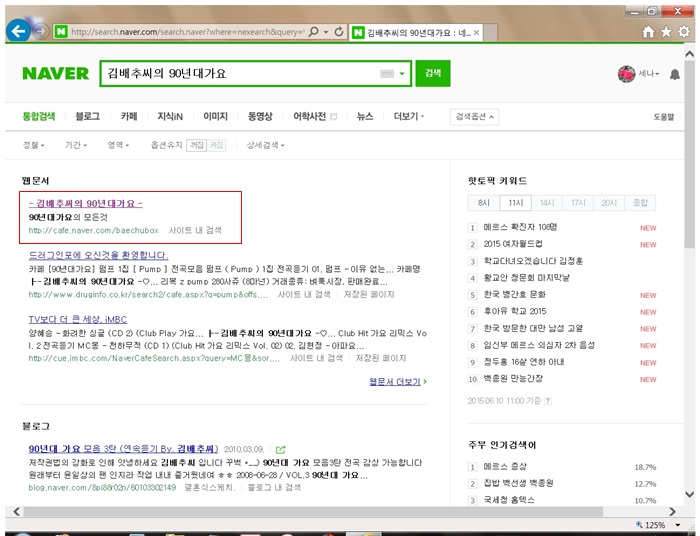
Task: Click the browser forward arrow button
Action: click(x=41, y=31)
